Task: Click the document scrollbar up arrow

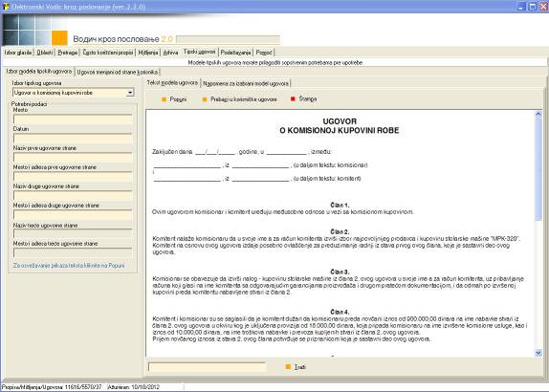Action: (x=538, y=114)
